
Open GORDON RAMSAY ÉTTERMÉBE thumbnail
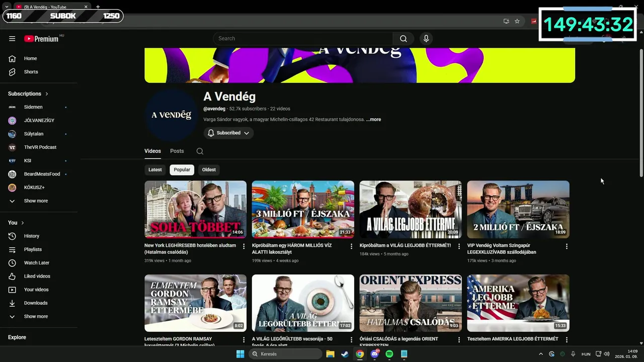[195, 303]
